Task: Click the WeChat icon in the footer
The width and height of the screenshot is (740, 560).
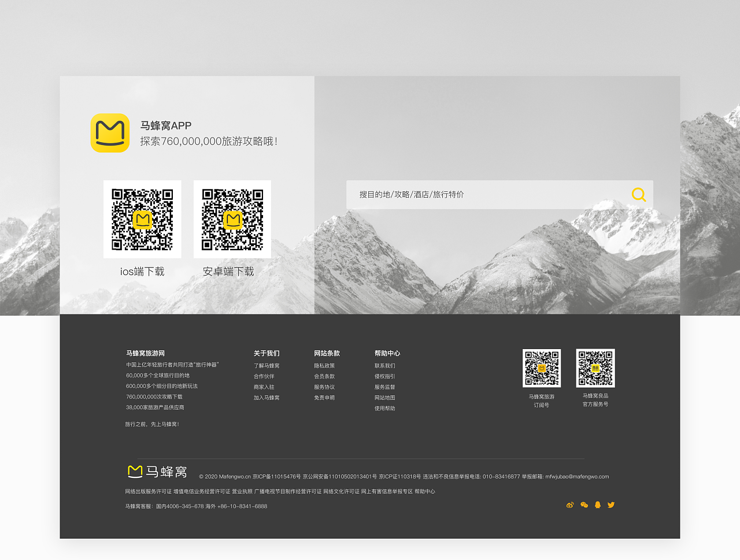Action: click(x=584, y=505)
